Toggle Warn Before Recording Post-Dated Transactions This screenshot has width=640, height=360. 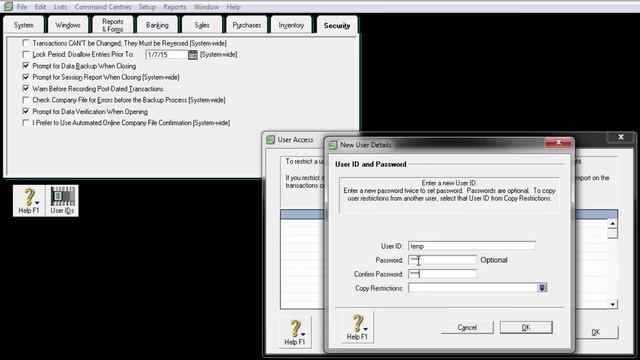pyautogui.click(x=26, y=89)
